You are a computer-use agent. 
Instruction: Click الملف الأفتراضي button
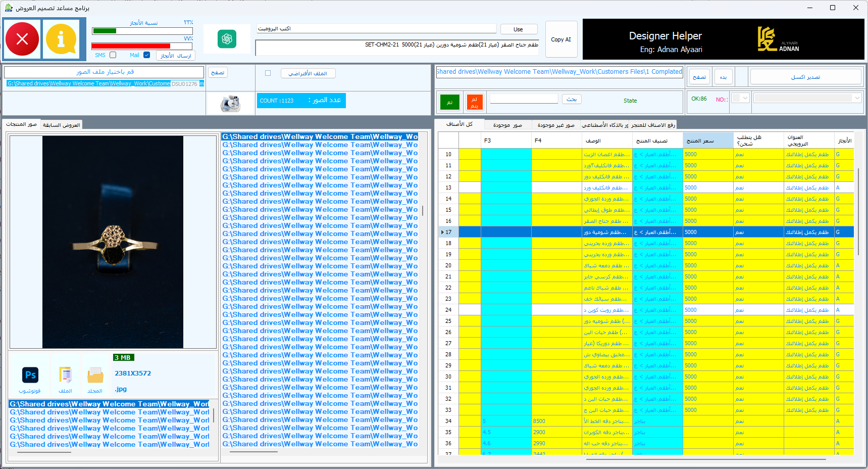[x=308, y=73]
